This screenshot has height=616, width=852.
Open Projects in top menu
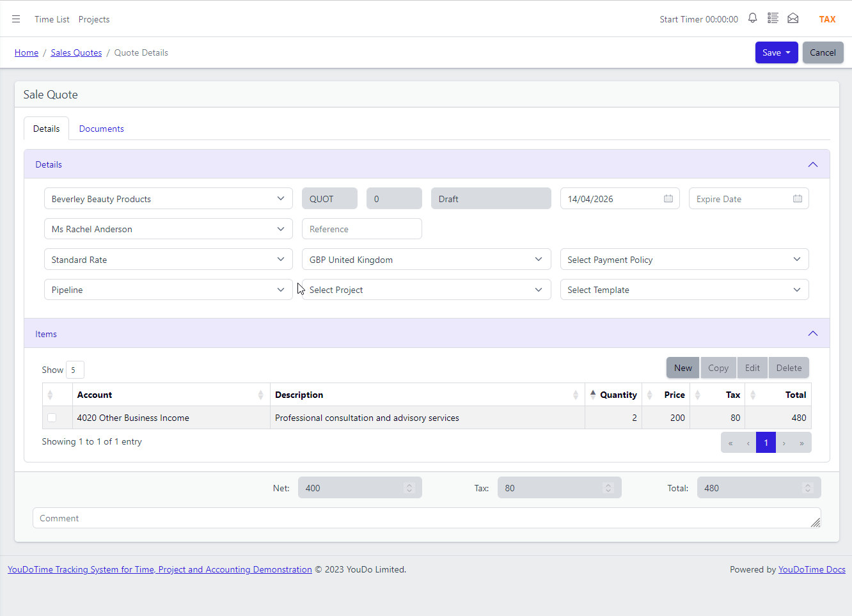pos(94,19)
